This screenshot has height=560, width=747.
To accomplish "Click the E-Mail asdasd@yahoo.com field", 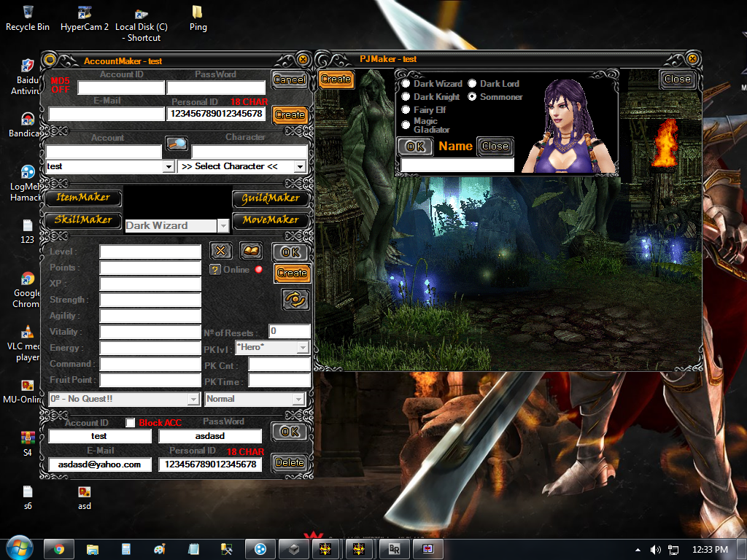I will (x=100, y=464).
